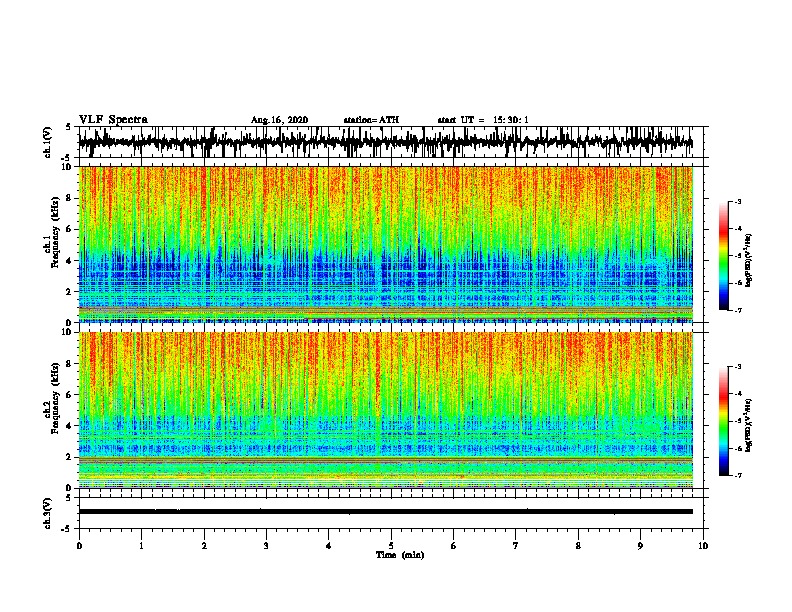
Task: Click the upper colorbar's vertical log(PSD) label
Action: [x=749, y=260]
